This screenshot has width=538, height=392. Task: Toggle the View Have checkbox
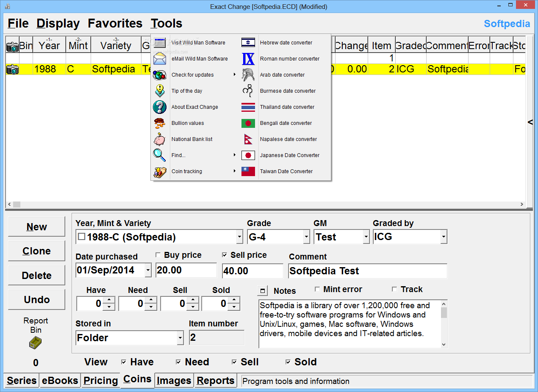coord(124,362)
